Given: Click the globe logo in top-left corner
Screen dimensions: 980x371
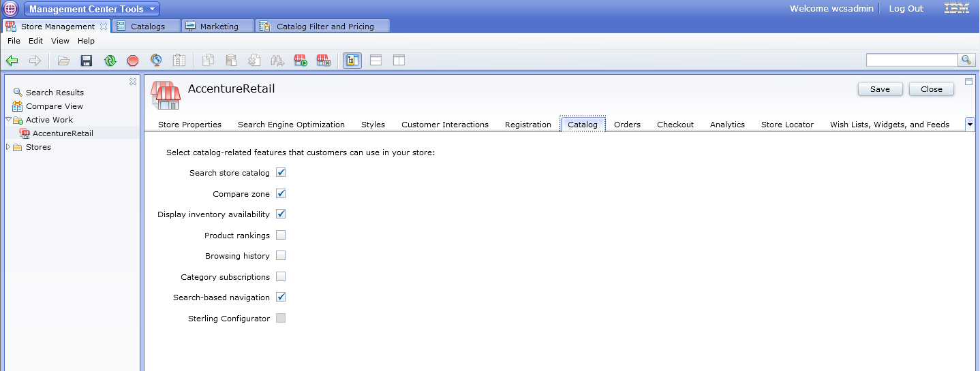Looking at the screenshot, I should (x=10, y=9).
